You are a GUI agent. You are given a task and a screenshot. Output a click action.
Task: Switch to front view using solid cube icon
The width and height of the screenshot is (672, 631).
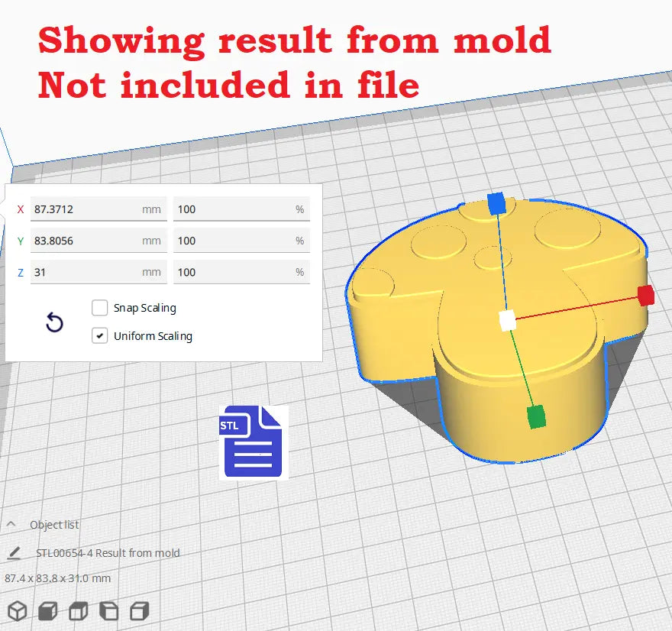[47, 610]
